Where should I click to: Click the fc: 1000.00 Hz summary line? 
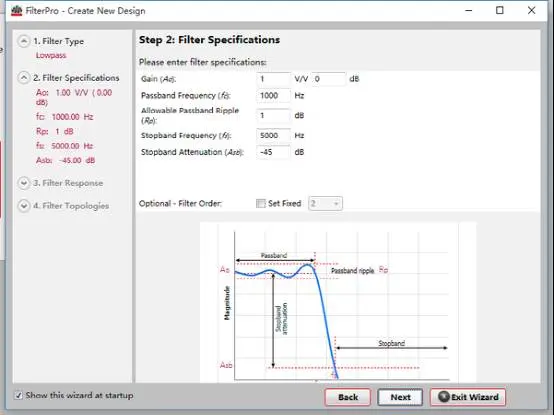click(65, 117)
